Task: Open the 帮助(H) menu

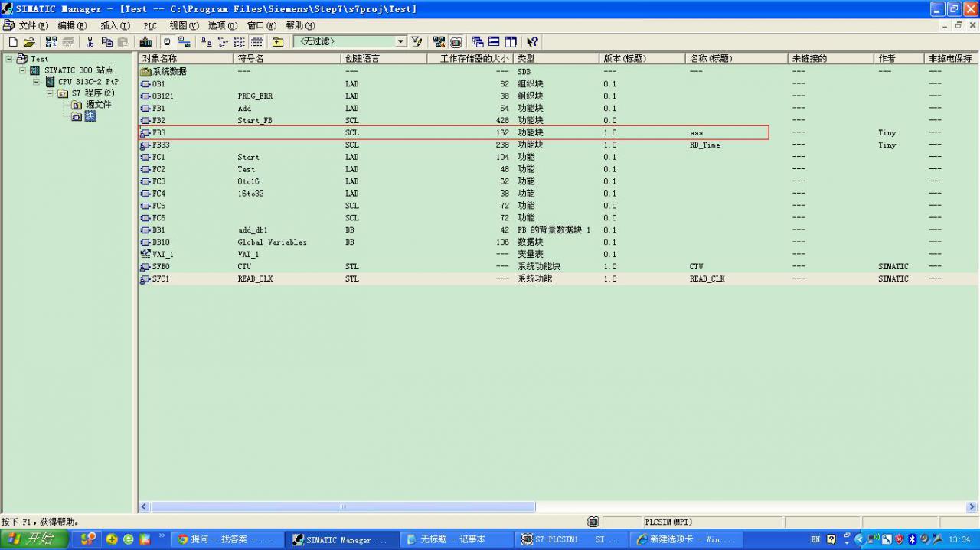Action: (x=300, y=25)
